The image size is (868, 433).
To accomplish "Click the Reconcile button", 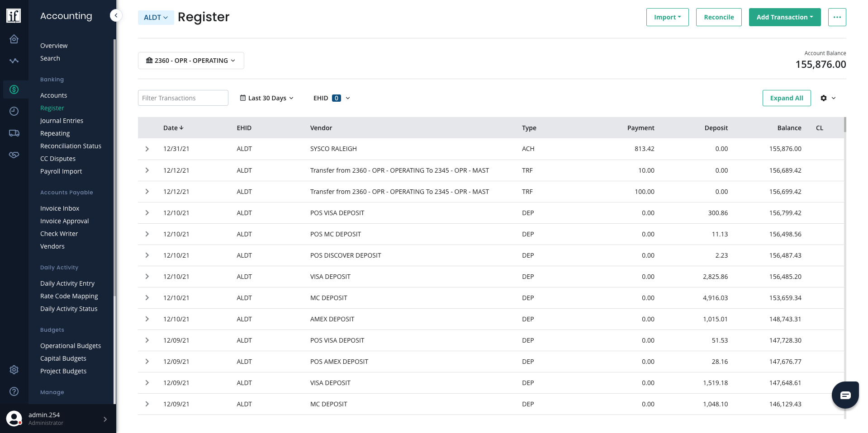I will 718,17.
